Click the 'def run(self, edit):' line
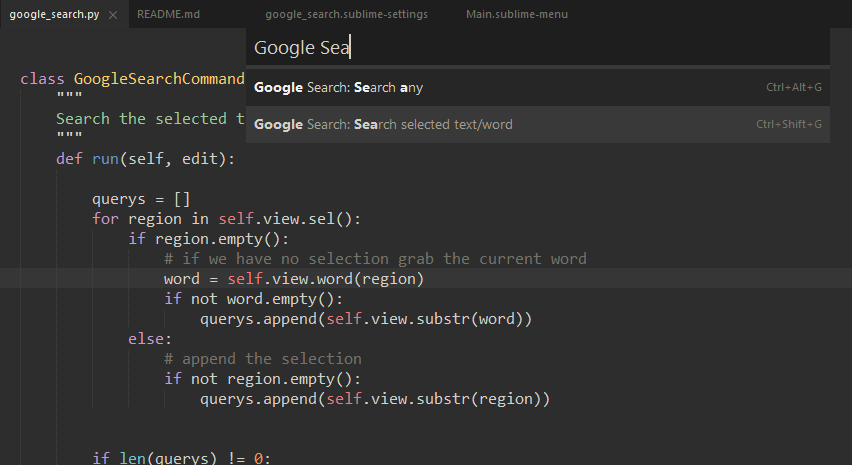The image size is (852, 465). tap(146, 159)
